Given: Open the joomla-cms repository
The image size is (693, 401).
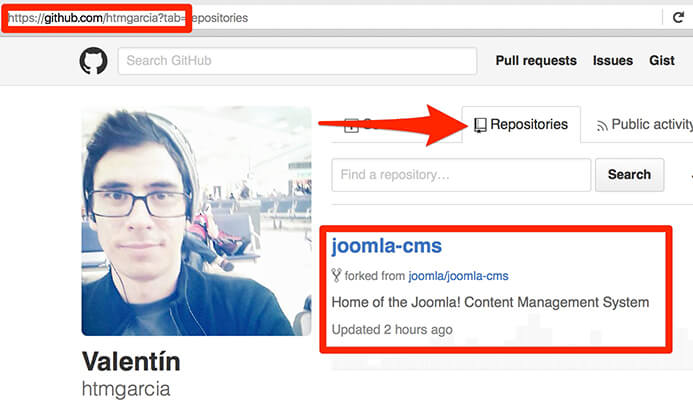Looking at the screenshot, I should coord(386,246).
